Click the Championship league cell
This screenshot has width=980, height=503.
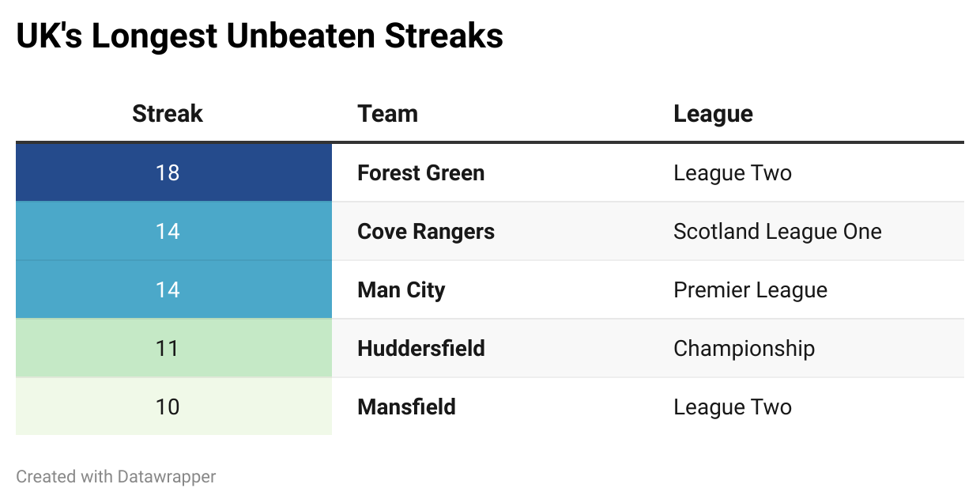[744, 348]
